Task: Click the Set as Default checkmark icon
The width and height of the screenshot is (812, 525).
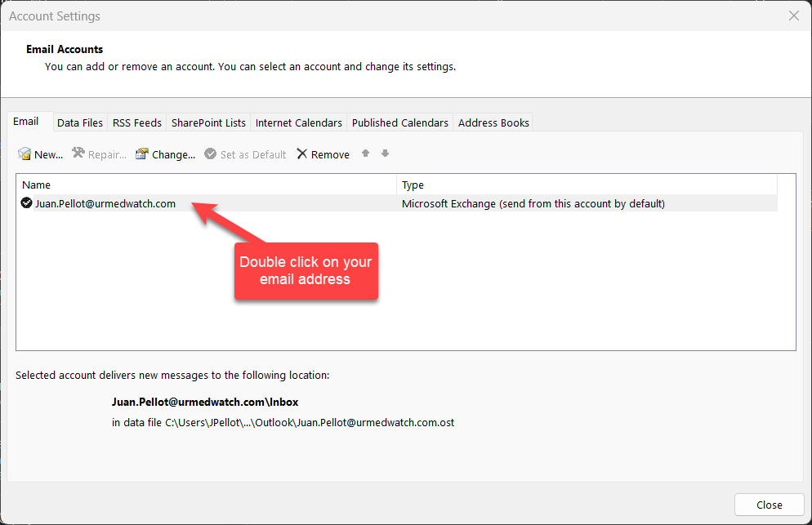Action: 211,154
